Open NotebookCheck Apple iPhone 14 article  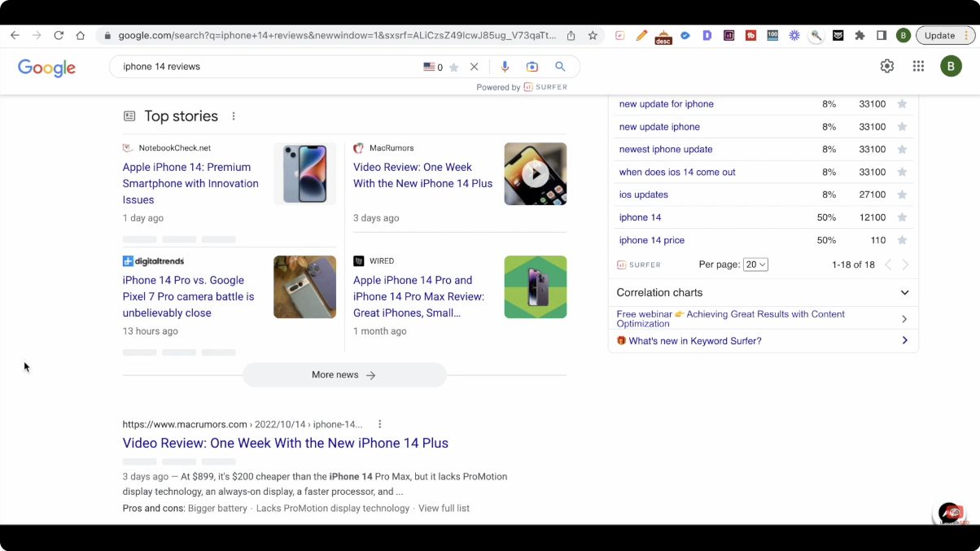pyautogui.click(x=190, y=183)
